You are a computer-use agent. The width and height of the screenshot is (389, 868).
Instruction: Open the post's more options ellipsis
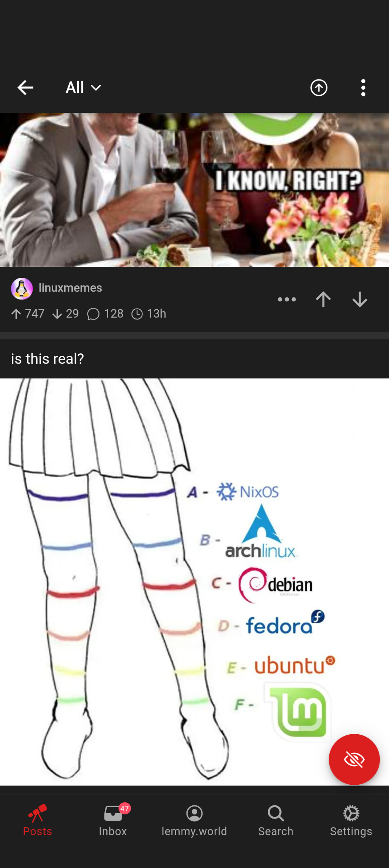pyautogui.click(x=287, y=299)
